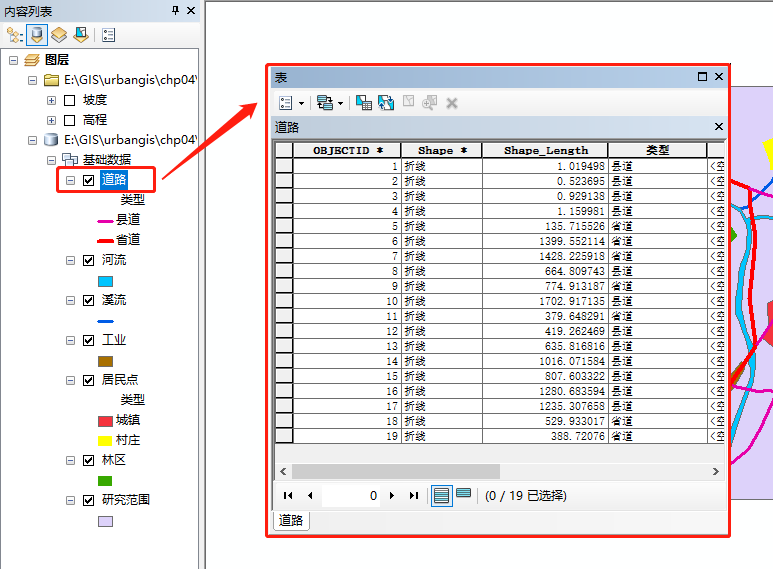
Task: Collapse the 道路 layer legend
Action: [x=70, y=180]
